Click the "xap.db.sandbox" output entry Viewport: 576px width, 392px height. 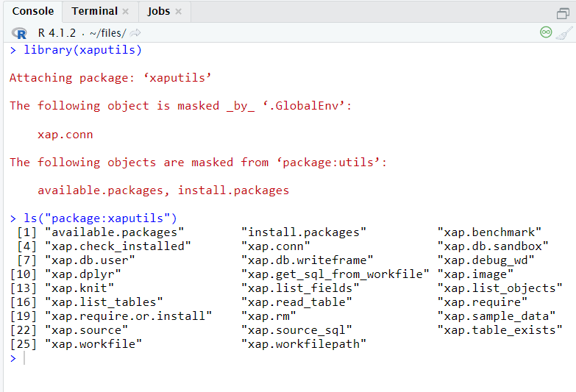[x=493, y=246]
